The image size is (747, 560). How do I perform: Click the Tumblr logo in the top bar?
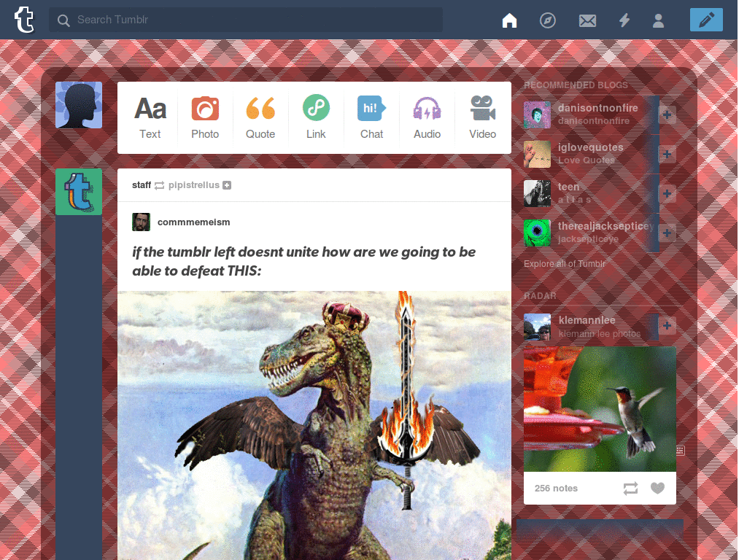pos(24,20)
